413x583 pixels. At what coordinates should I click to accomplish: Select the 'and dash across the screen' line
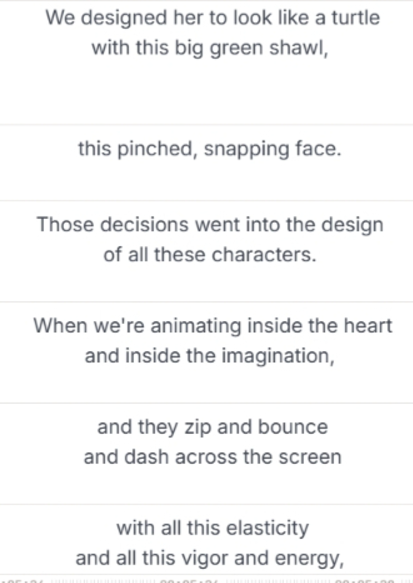[x=213, y=457]
